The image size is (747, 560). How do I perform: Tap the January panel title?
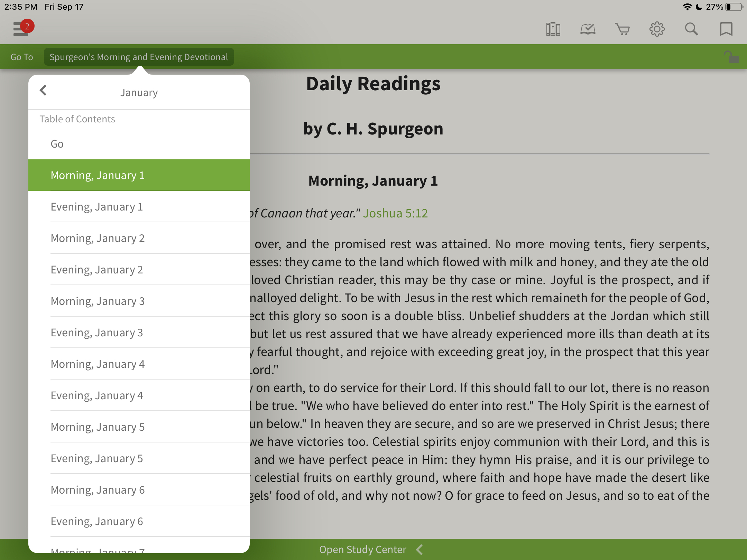(139, 93)
